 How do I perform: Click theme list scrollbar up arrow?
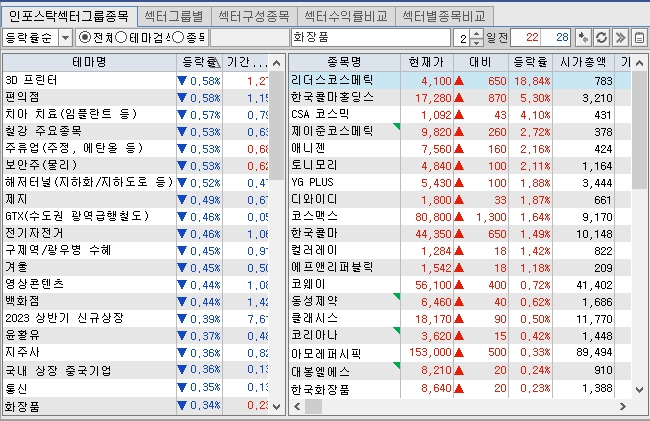pyautogui.click(x=276, y=63)
